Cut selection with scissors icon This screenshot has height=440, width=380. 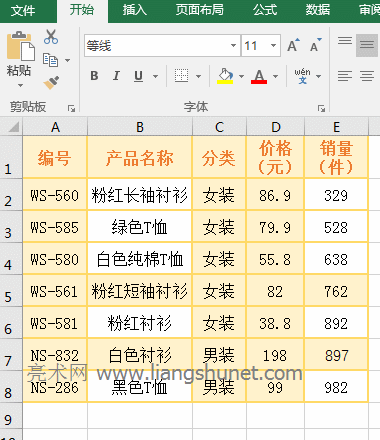click(x=51, y=37)
